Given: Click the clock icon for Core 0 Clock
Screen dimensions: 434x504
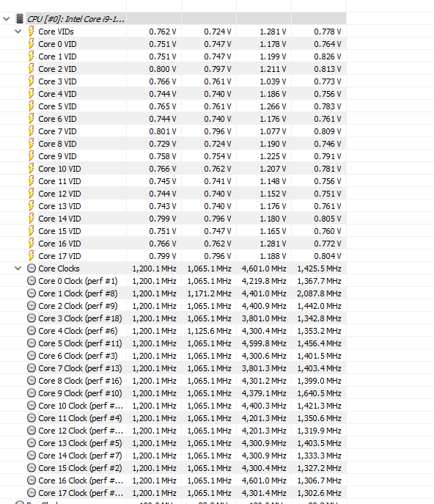Looking at the screenshot, I should click(32, 280).
